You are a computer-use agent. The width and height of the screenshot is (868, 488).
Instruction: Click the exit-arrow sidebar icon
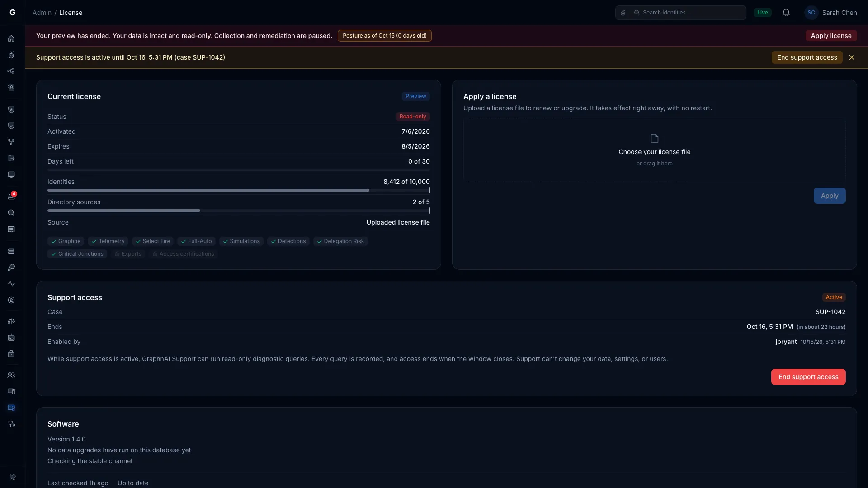11,158
